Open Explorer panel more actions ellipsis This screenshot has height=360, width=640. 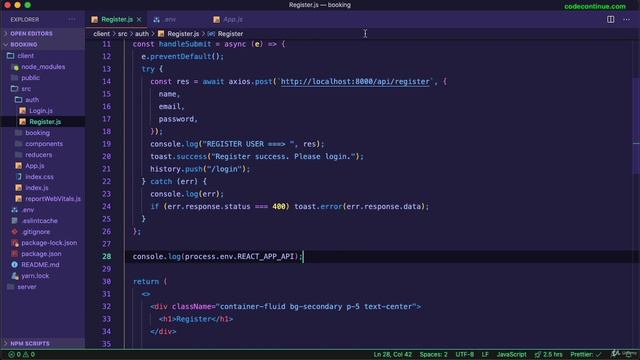(72, 19)
